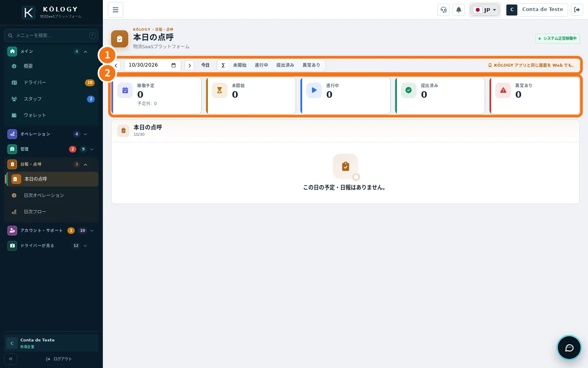Click the 稼働予定 summary card
Image resolution: width=588 pixels, height=368 pixels.
point(156,96)
